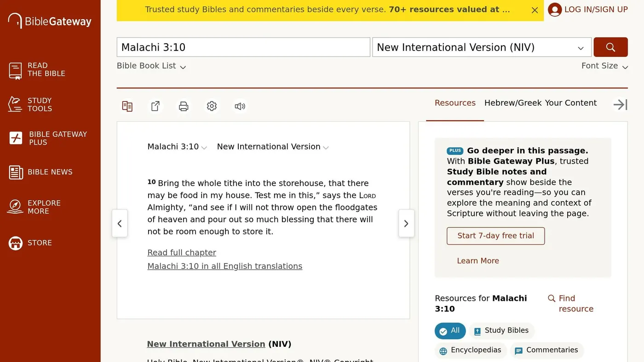Viewport: 644px width, 362px height.
Task: Go to next verse arrow
Action: 406,223
